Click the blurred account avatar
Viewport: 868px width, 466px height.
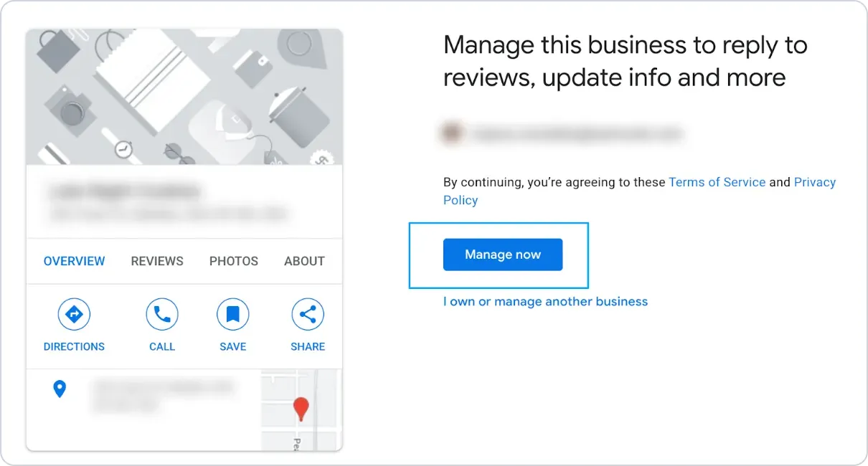coord(453,133)
